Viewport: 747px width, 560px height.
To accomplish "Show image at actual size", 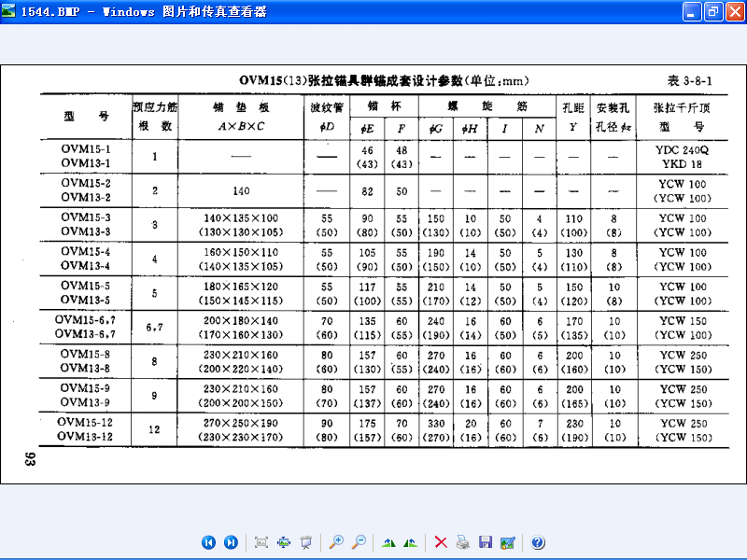I will (284, 542).
